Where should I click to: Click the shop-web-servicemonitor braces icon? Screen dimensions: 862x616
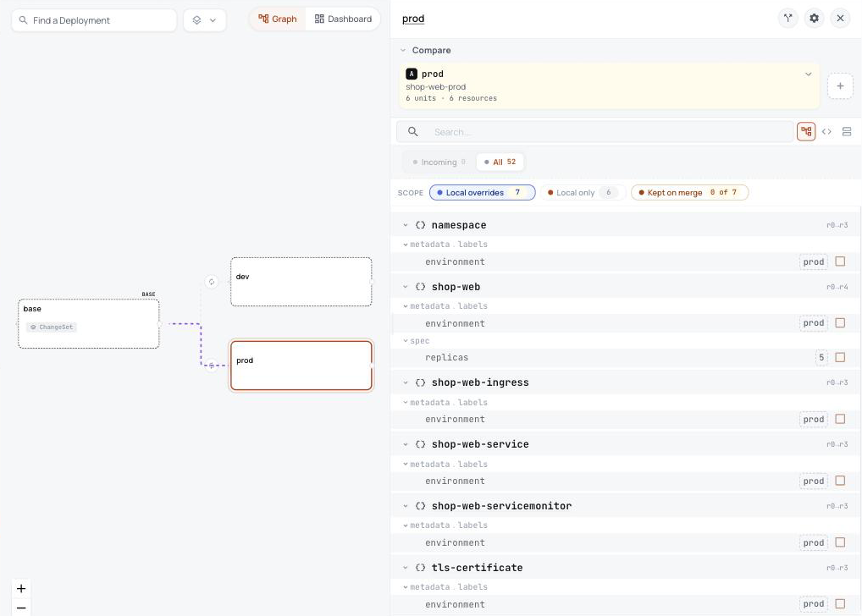click(x=421, y=506)
